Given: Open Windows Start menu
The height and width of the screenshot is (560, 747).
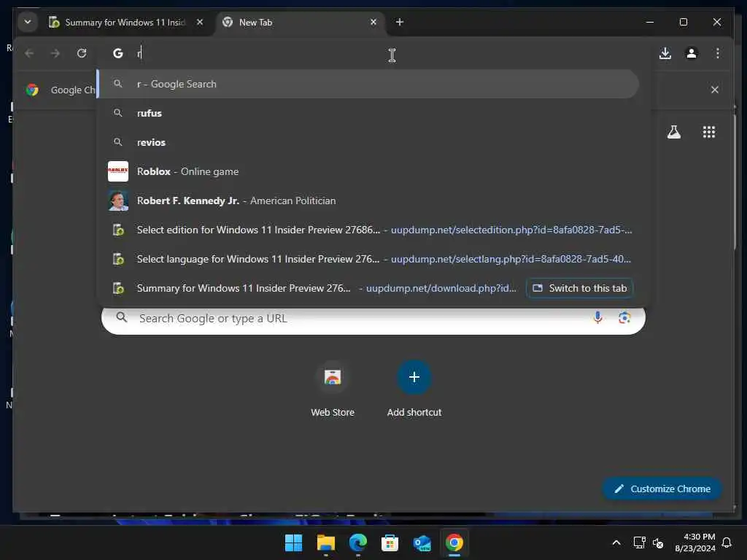Looking at the screenshot, I should [293, 542].
